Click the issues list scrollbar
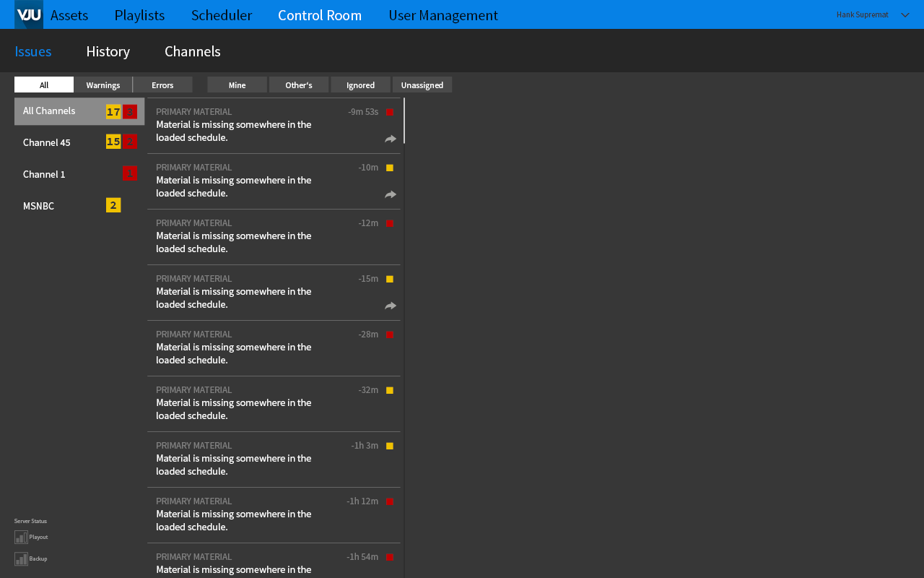 pos(404,121)
